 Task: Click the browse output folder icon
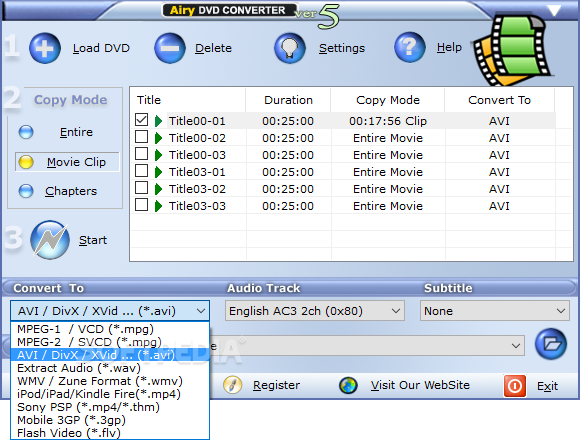click(551, 344)
